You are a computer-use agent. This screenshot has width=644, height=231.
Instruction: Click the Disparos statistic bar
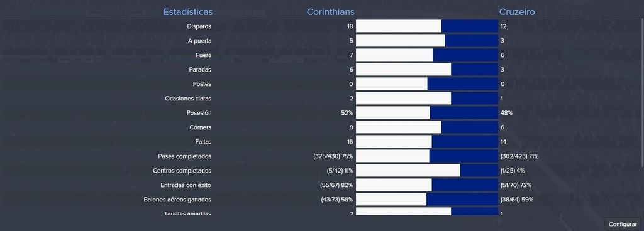pos(427,26)
